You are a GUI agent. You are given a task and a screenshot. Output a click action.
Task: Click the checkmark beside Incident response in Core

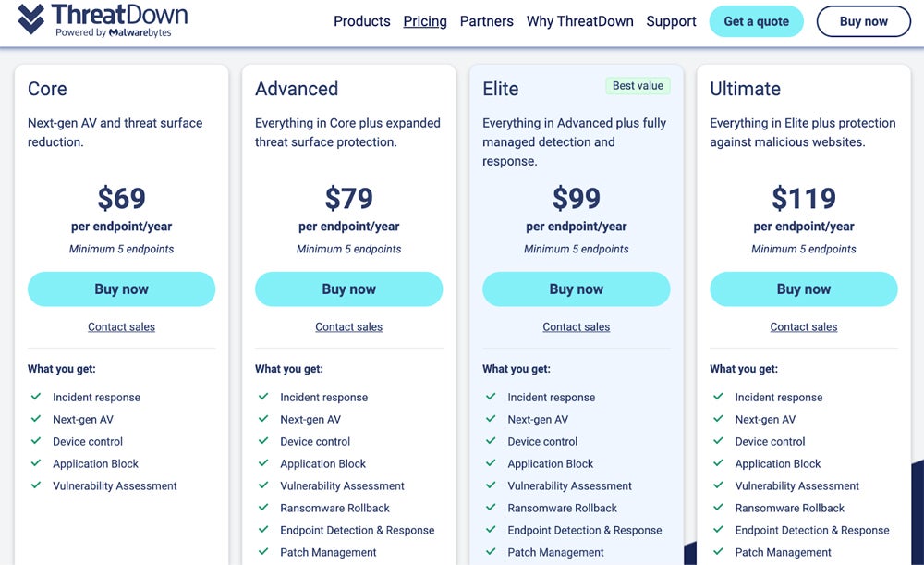35,397
